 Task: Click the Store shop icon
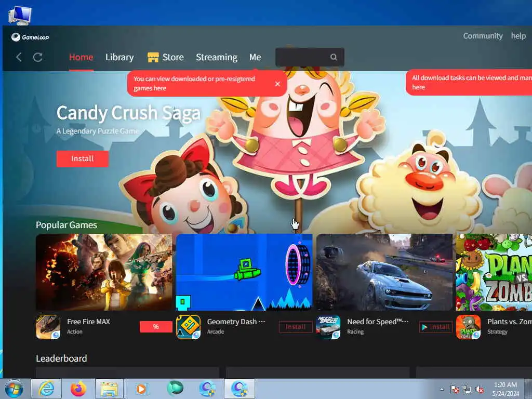153,57
